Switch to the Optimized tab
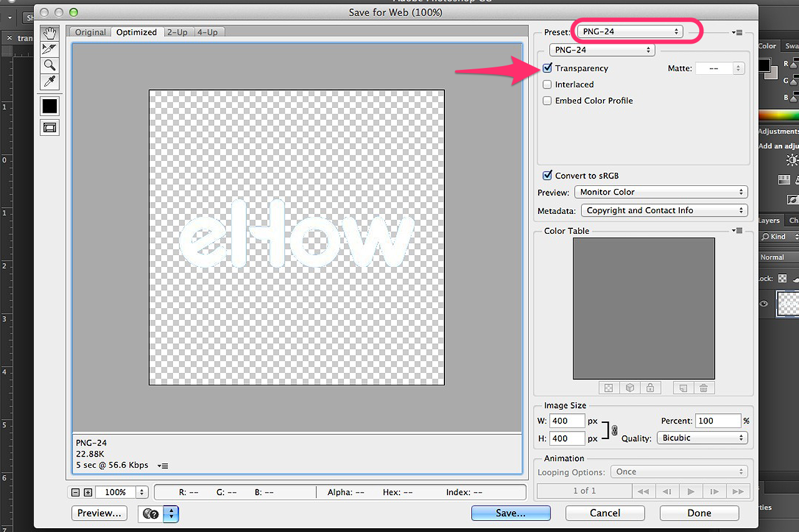 [x=137, y=32]
